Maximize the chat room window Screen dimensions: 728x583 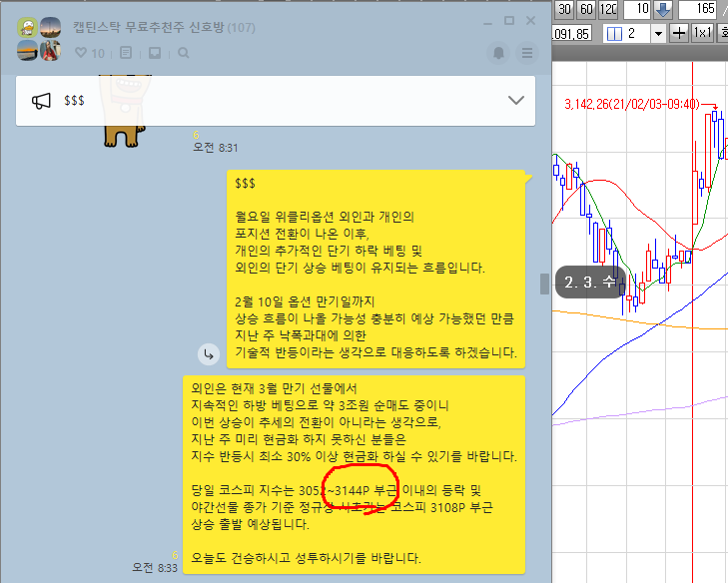coord(509,21)
